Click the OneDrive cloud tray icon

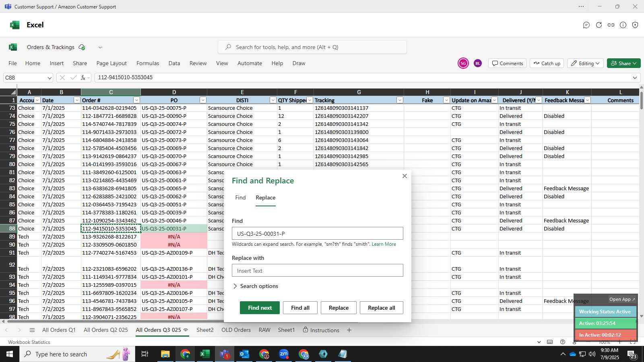click(x=572, y=354)
